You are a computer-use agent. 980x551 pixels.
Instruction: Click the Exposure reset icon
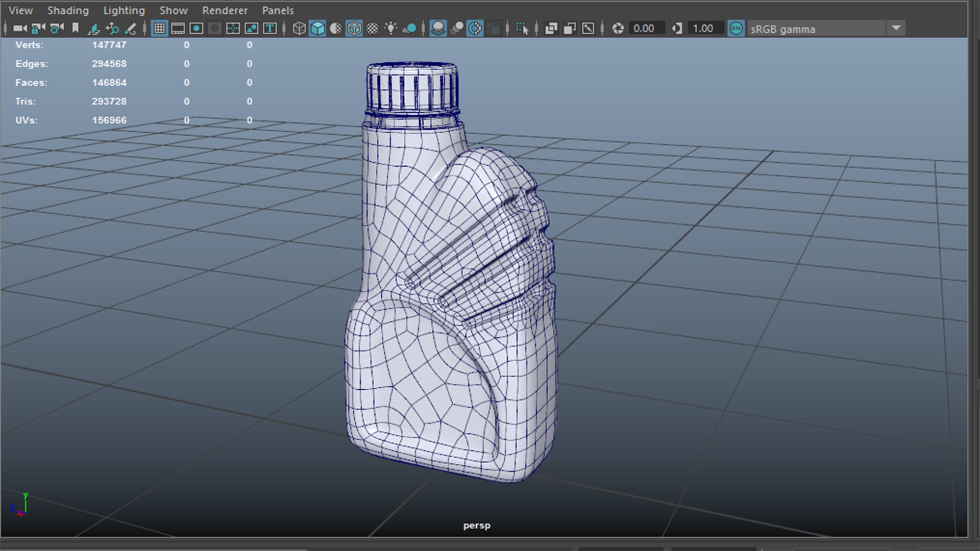618,29
